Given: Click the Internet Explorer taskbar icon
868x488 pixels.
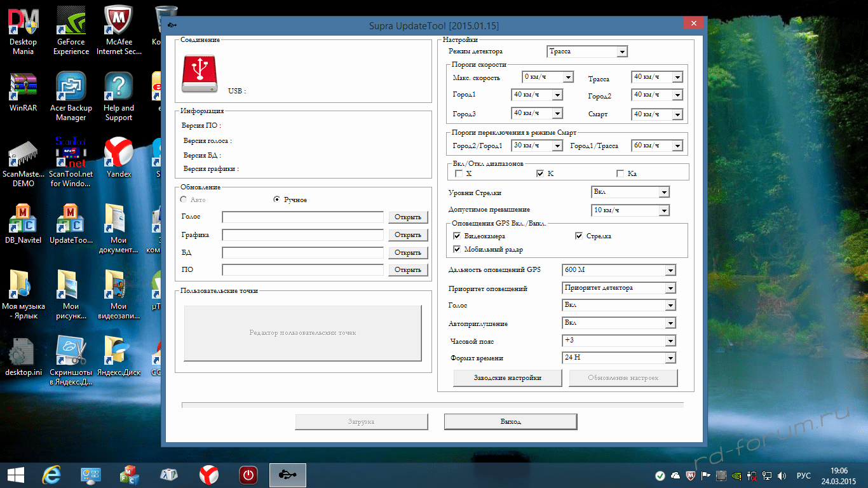Looking at the screenshot, I should (51, 475).
